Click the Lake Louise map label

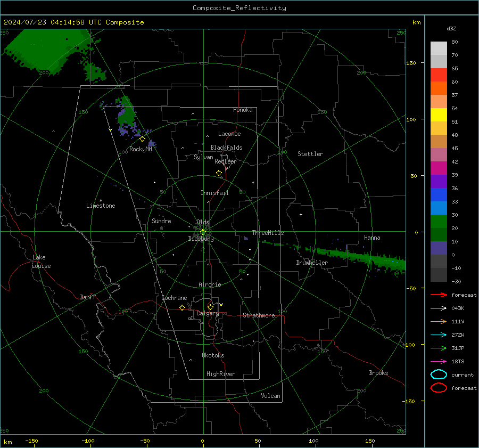coord(41,262)
